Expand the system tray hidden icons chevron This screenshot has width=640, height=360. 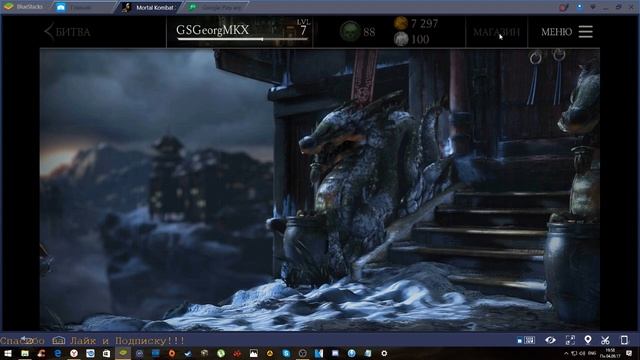click(x=566, y=353)
